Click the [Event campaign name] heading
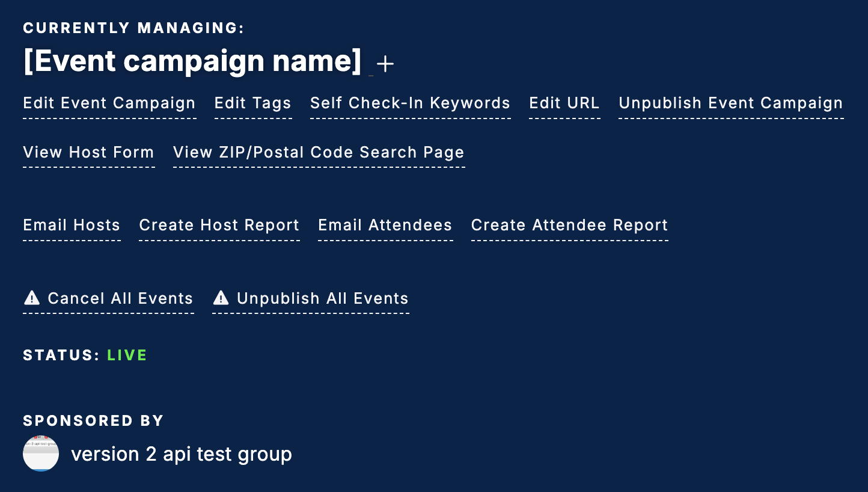The image size is (868, 492). (192, 61)
